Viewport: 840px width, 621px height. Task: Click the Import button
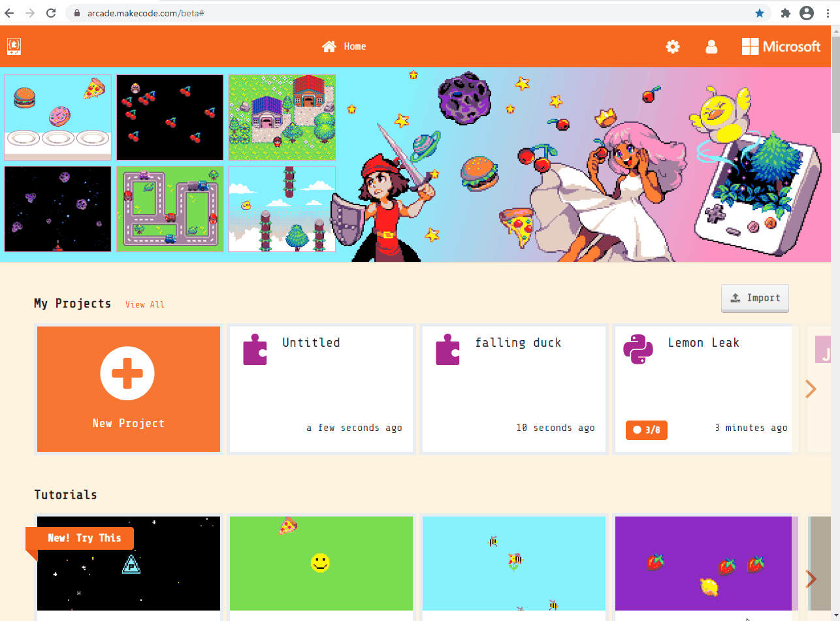point(755,298)
